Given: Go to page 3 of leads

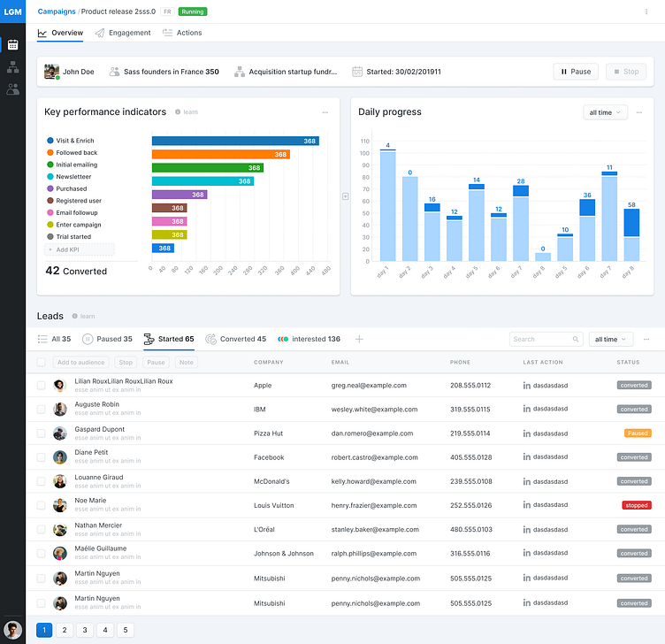Looking at the screenshot, I should click(x=85, y=630).
